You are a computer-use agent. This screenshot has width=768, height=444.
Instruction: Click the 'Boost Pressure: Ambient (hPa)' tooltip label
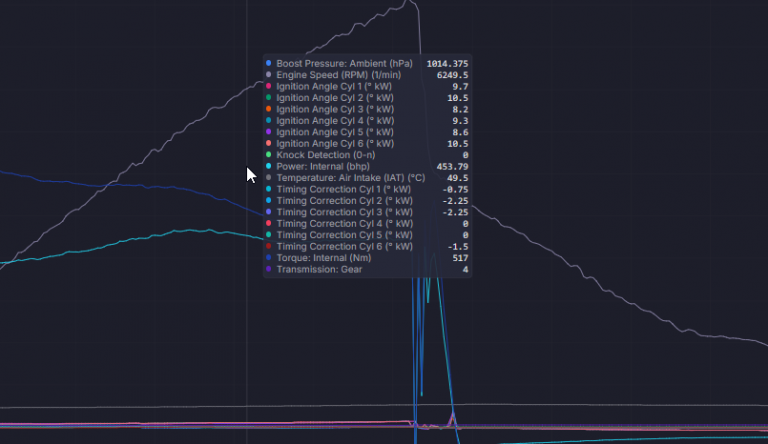[344, 64]
